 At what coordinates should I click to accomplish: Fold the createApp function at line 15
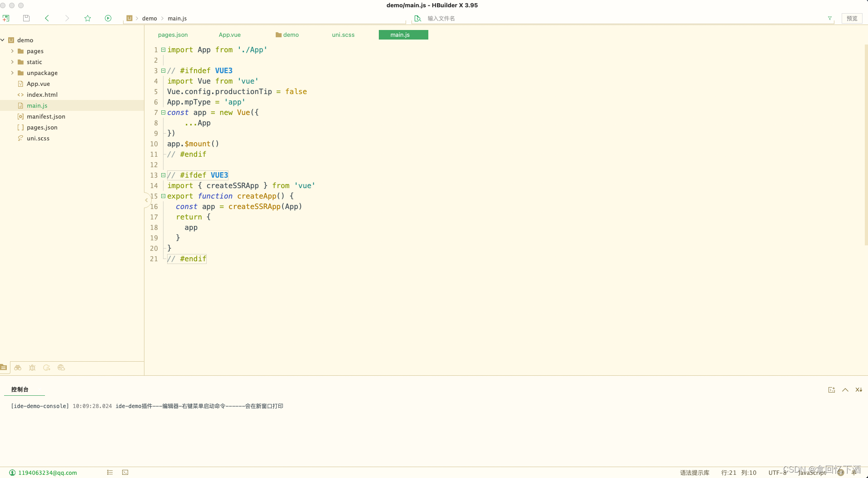click(163, 196)
